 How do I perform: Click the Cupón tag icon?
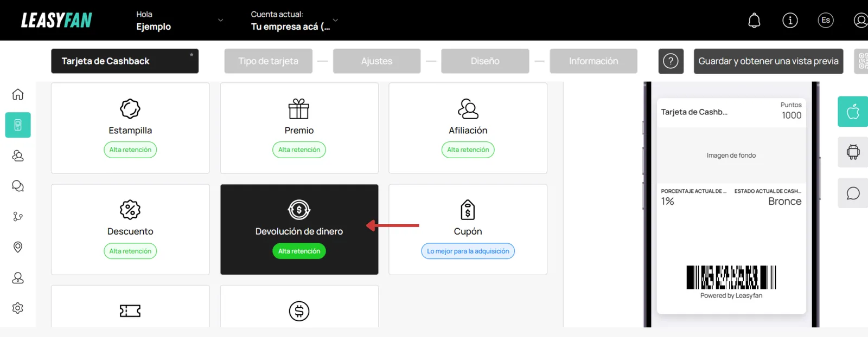click(468, 210)
